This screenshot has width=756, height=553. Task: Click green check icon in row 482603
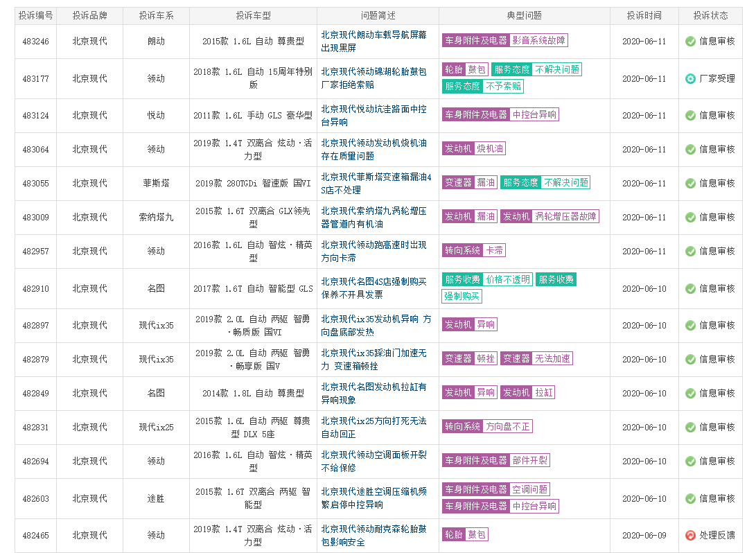coord(690,498)
